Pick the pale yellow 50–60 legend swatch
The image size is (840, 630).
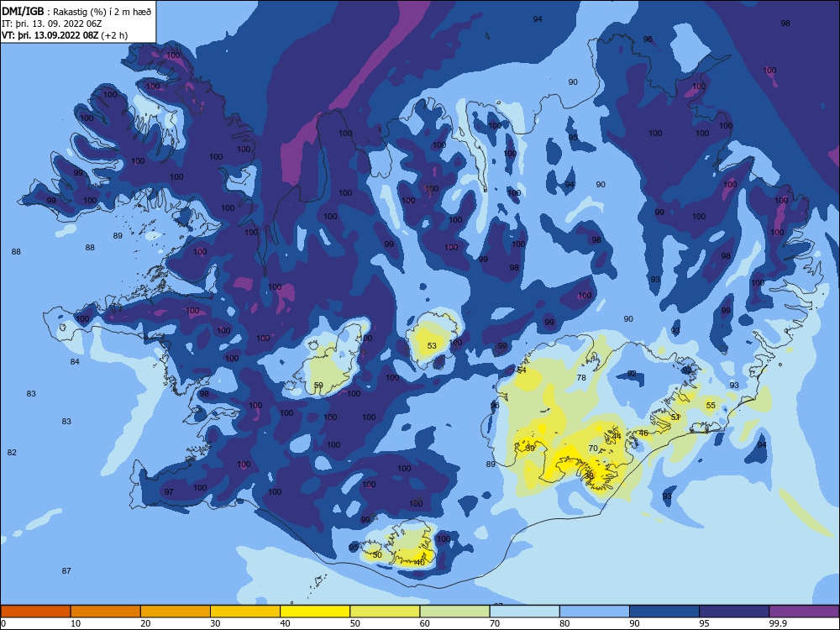click(386, 612)
